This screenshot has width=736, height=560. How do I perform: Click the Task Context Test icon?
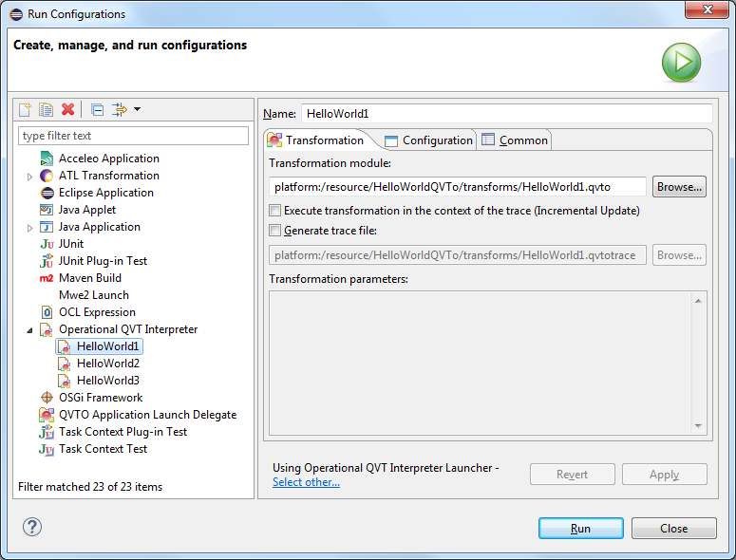click(47, 449)
